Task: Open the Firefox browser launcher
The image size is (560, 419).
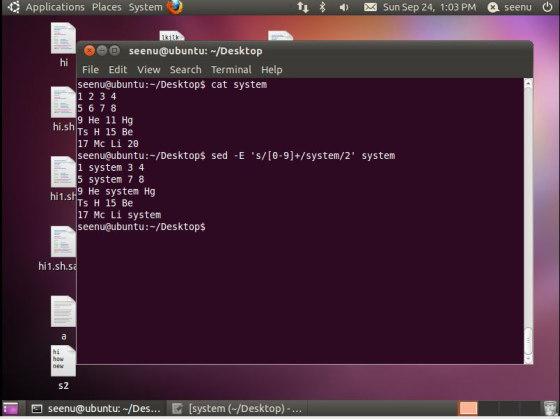Action: pyautogui.click(x=175, y=7)
